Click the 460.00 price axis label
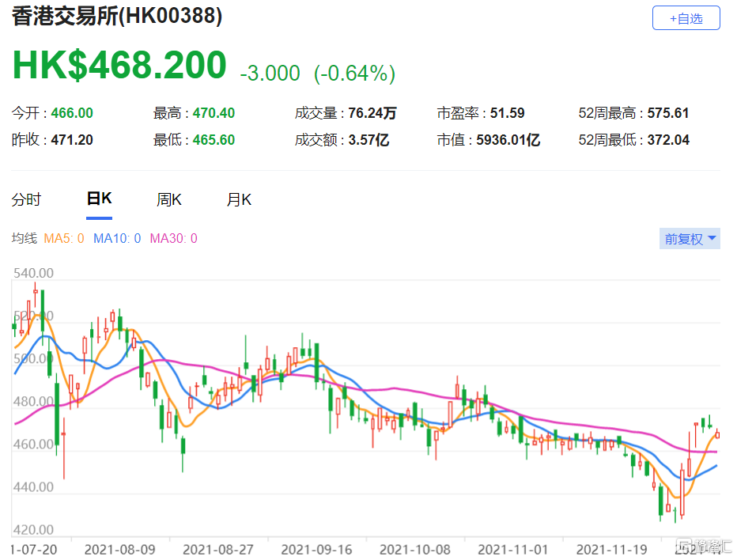Screen dimensions: 737x560 pyautogui.click(x=33, y=444)
